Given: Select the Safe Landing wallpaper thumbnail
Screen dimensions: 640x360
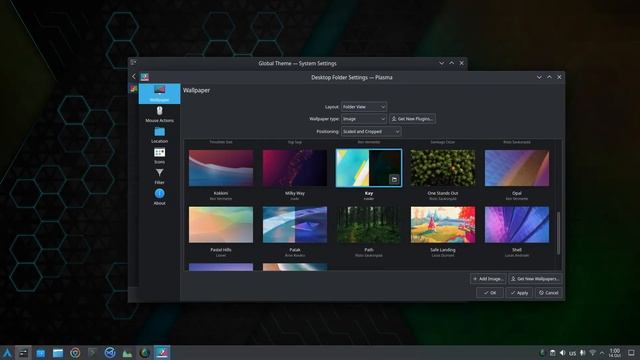Looking at the screenshot, I should pyautogui.click(x=443, y=224).
